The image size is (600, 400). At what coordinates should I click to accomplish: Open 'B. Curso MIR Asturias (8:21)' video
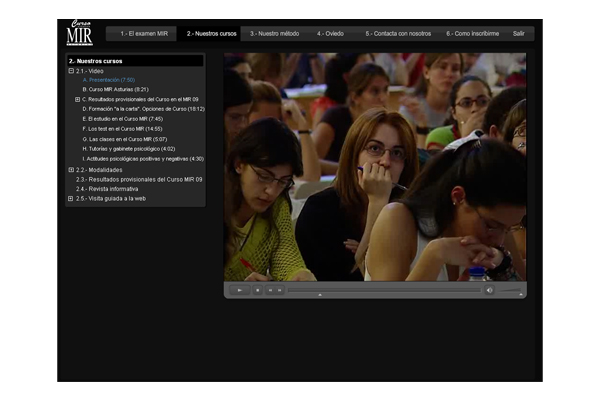point(116,90)
